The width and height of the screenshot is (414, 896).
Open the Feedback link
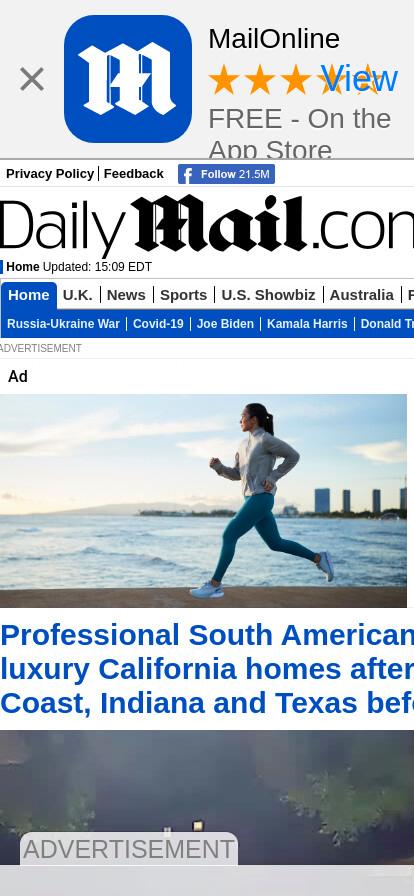point(133,174)
